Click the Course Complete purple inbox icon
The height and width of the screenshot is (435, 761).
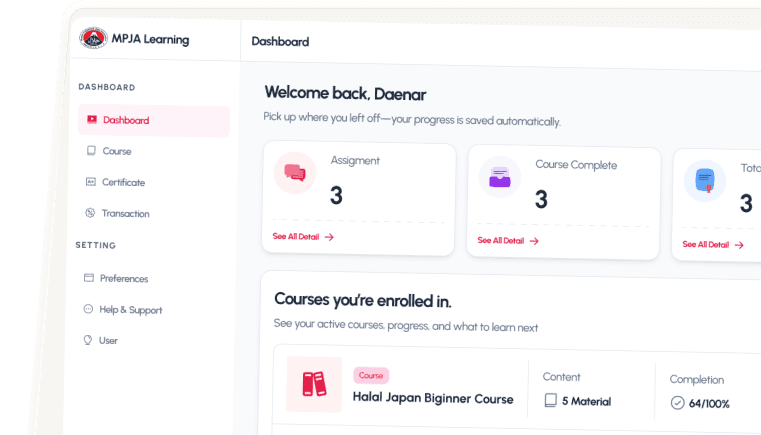500,177
